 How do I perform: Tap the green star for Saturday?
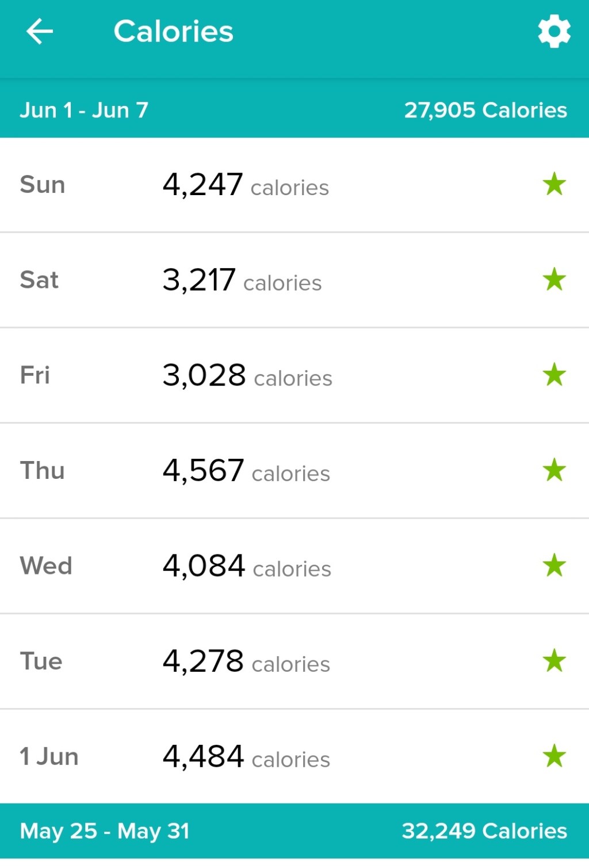point(554,280)
